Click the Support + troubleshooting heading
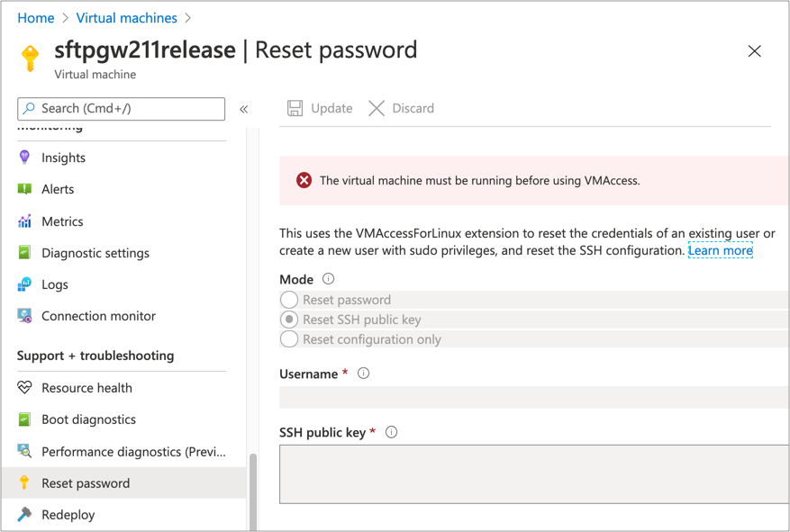This screenshot has width=790, height=532. 95,356
